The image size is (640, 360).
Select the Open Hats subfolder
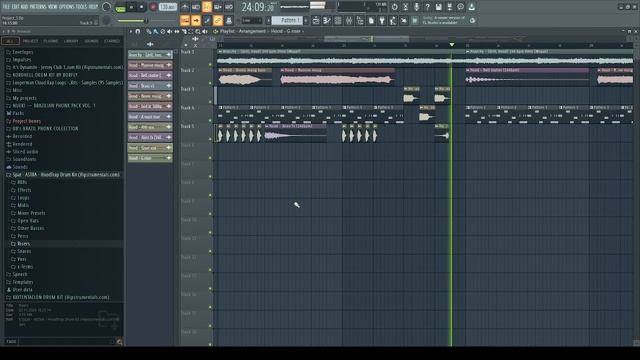click(x=28, y=221)
